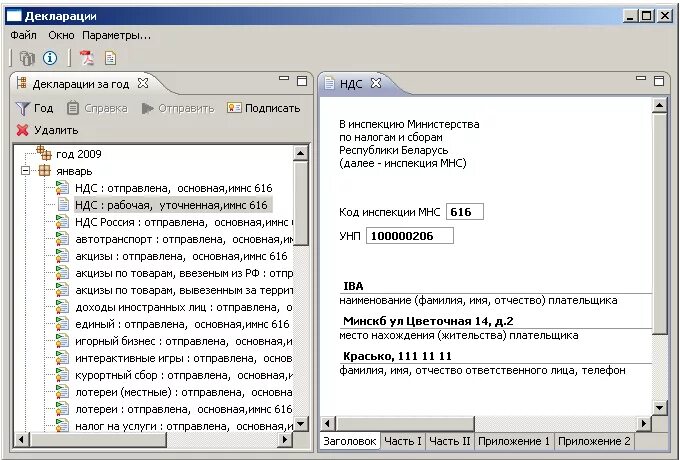Click the payer name field IBA
This screenshot has width=680, height=460.
pyautogui.click(x=496, y=286)
